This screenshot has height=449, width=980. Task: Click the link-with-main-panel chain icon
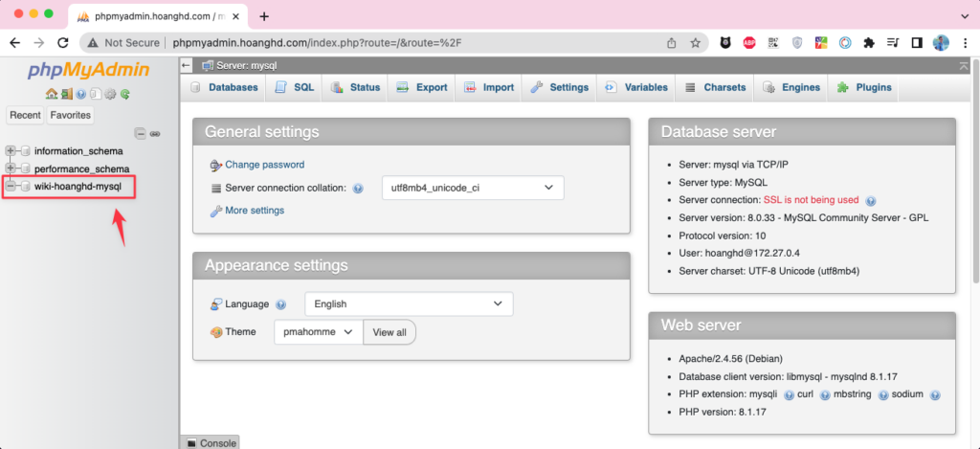tap(155, 134)
